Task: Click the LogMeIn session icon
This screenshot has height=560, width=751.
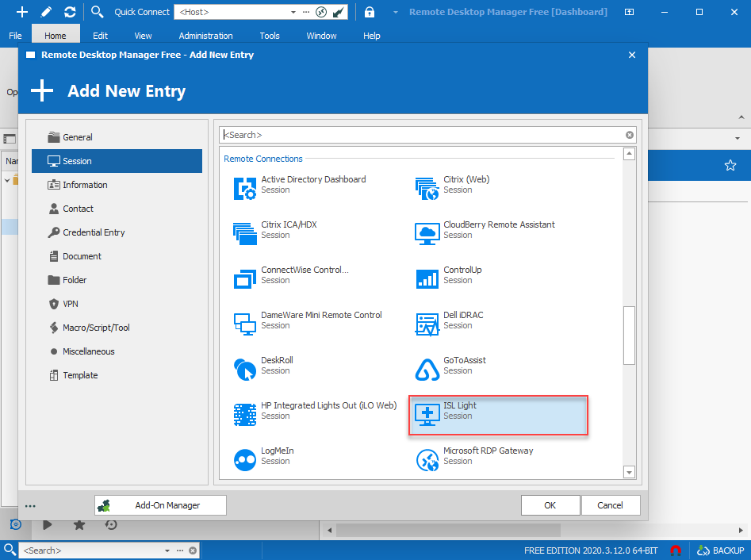Action: (245, 459)
